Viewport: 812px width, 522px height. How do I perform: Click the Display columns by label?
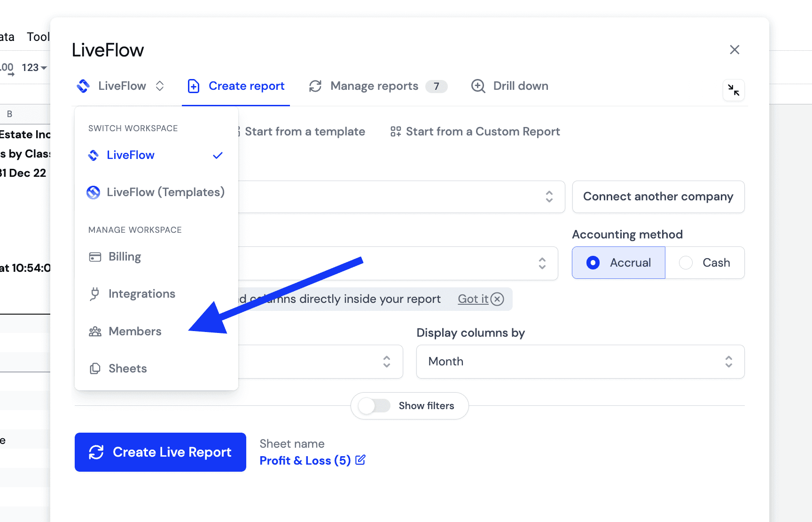tap(471, 333)
